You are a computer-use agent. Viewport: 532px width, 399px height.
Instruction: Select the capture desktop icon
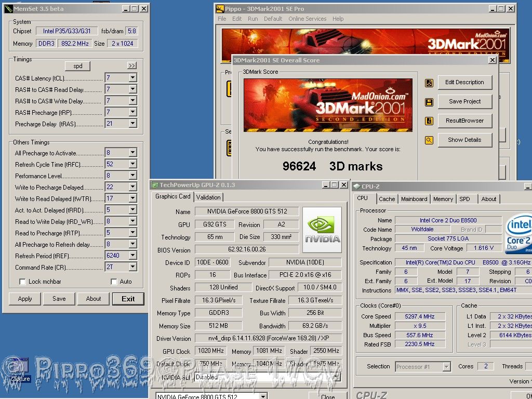point(19,369)
